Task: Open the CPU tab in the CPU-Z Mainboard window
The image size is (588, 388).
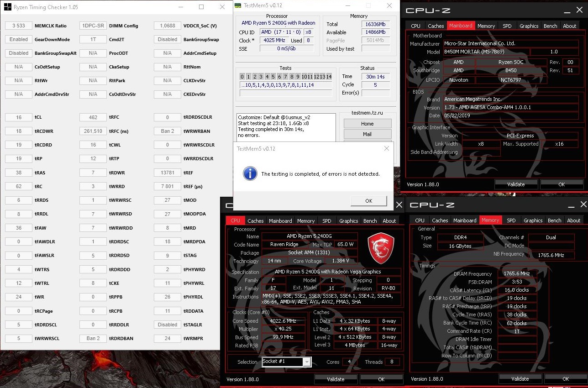Action: [415, 26]
